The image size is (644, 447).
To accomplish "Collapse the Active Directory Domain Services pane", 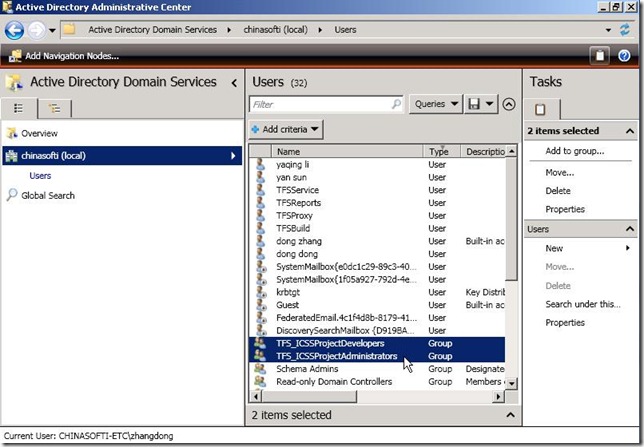I will 234,83.
